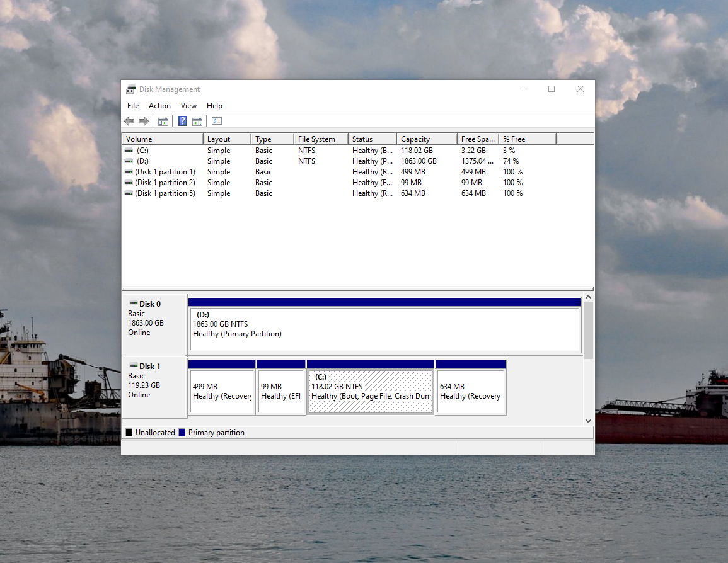The height and width of the screenshot is (563, 728).
Task: Click the blue Help question-mark icon
Action: [182, 122]
